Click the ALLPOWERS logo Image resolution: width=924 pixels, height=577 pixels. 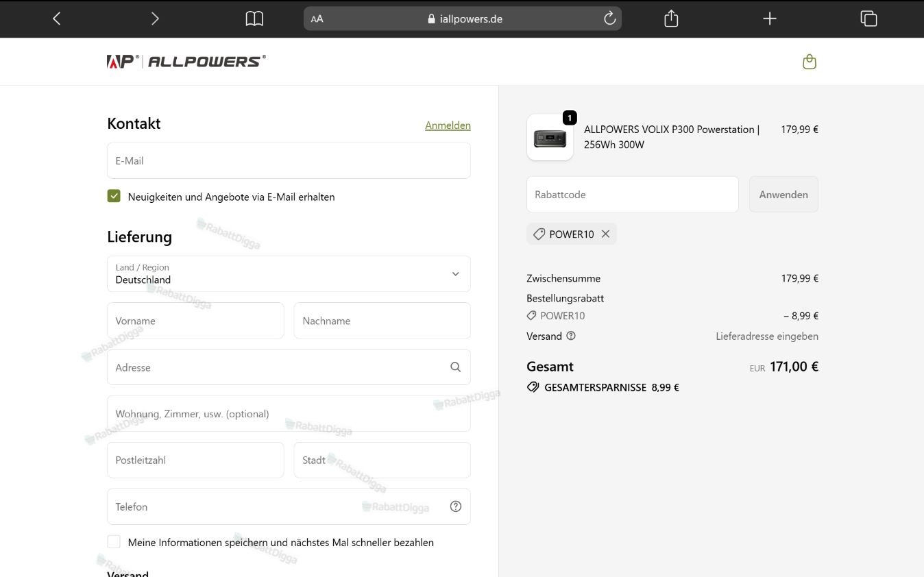186,62
